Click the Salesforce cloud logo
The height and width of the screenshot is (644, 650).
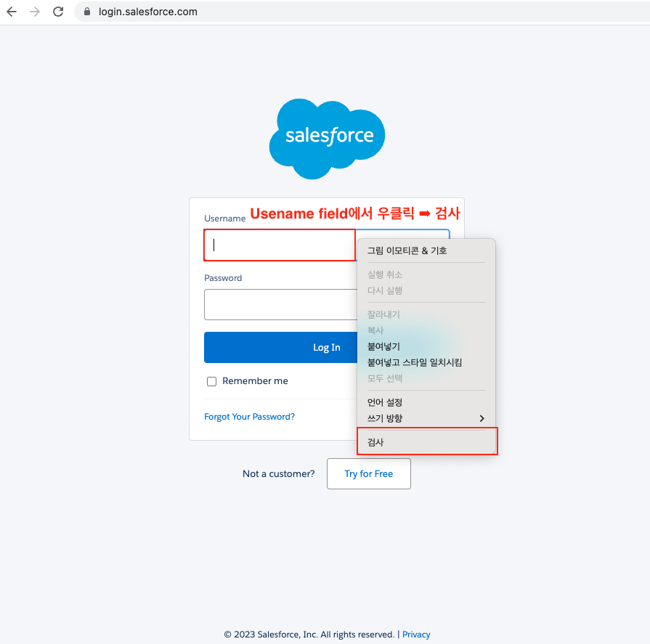[327, 138]
